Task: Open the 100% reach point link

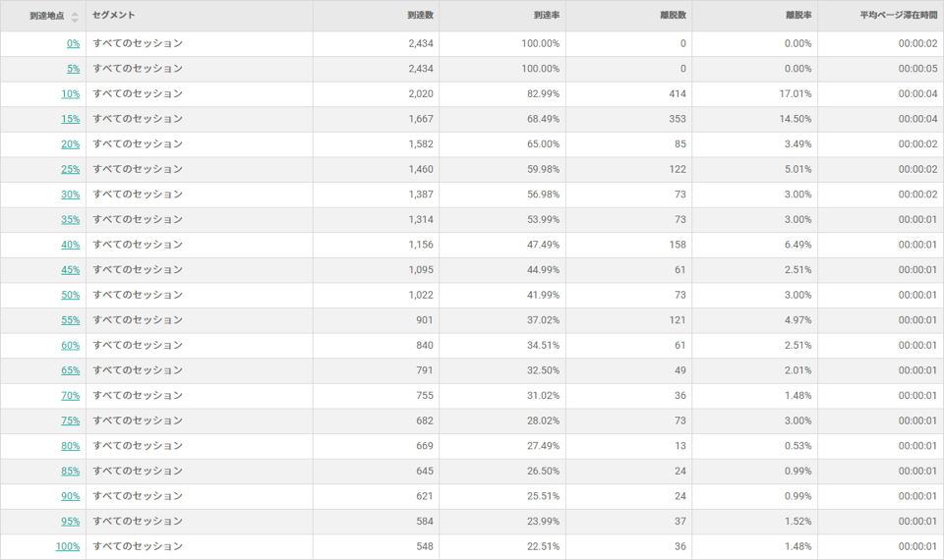Action: coord(68,546)
